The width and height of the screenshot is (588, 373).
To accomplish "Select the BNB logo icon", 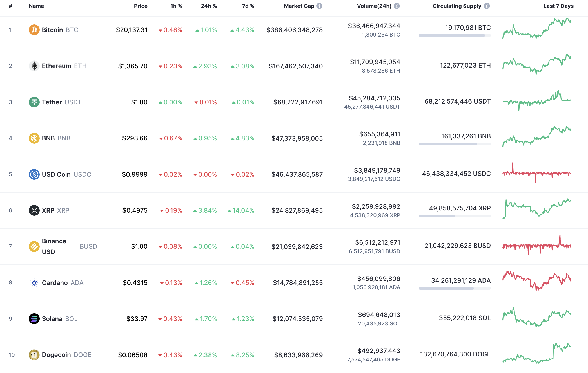I will [x=34, y=138].
